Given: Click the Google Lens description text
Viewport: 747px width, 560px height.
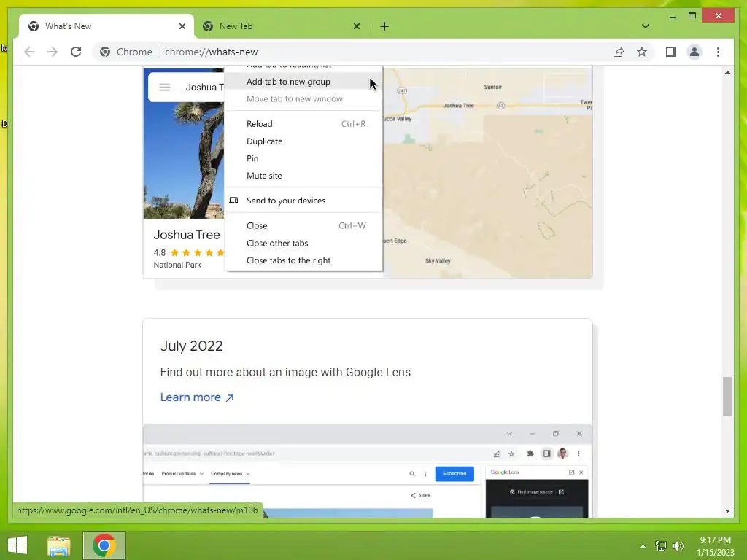Looking at the screenshot, I should click(285, 372).
